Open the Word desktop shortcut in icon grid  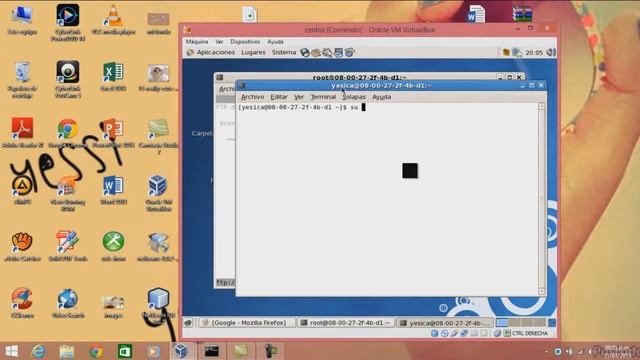(113, 190)
